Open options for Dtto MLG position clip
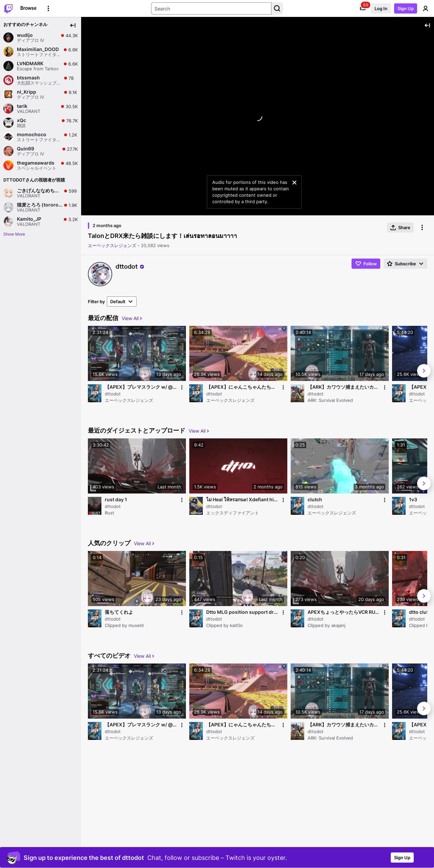The height and width of the screenshot is (868, 434). 283,612
